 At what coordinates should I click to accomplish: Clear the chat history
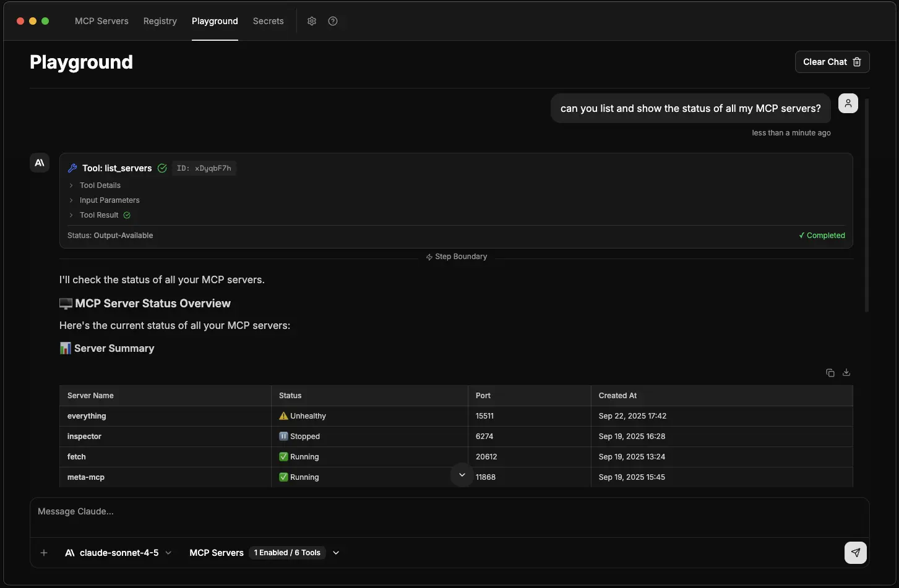(832, 61)
